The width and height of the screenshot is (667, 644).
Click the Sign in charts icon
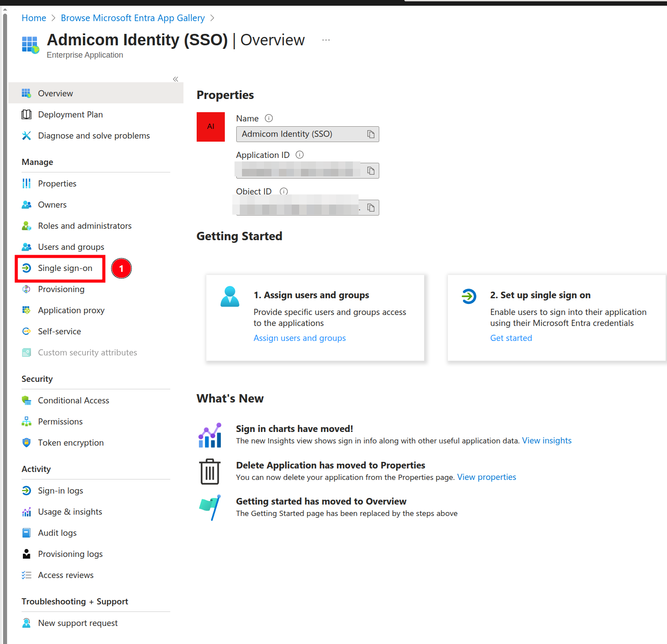pyautogui.click(x=210, y=435)
